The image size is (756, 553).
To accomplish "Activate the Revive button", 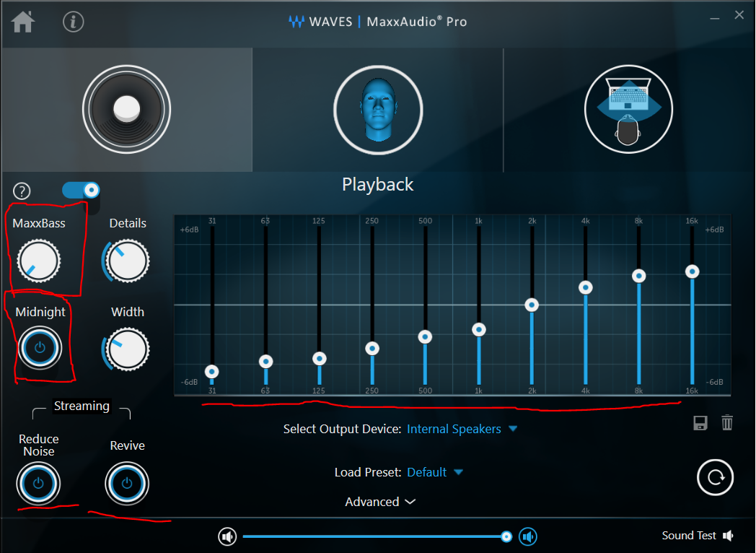I will [127, 483].
